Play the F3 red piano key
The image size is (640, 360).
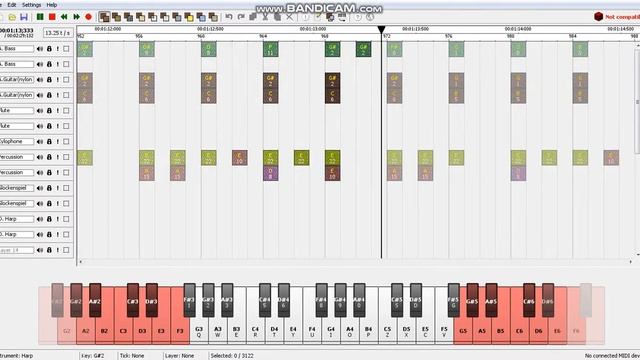coord(180,315)
